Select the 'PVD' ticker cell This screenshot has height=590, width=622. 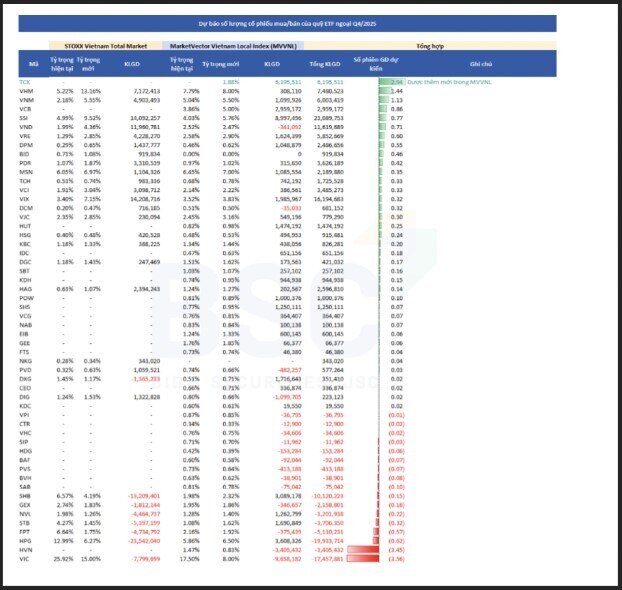(25, 370)
